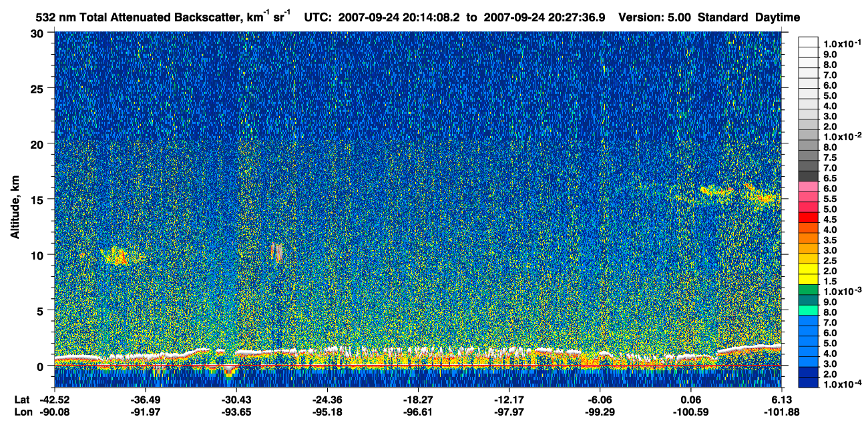
Task: Click the 'Altitude, km' axis label
Action: coord(15,207)
